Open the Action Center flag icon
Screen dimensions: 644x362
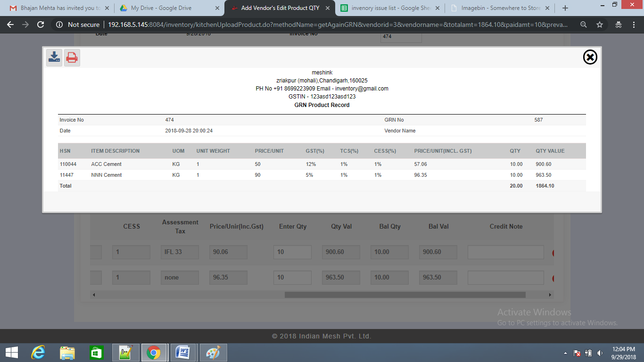[x=577, y=353]
